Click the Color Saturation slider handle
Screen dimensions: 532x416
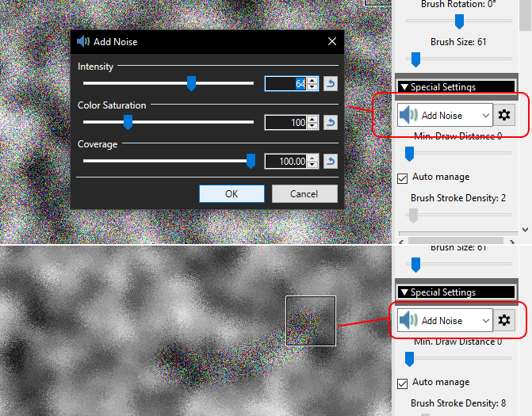point(128,122)
